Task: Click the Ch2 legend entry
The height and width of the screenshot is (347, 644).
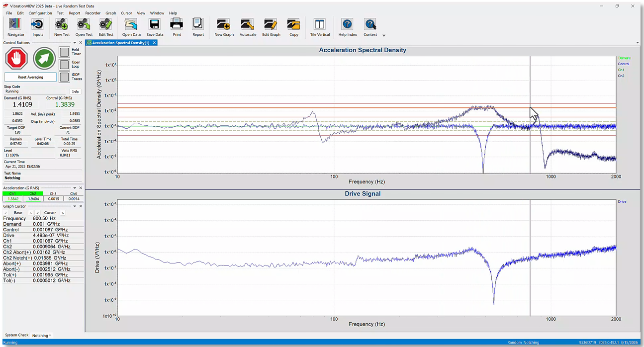Action: tap(621, 76)
